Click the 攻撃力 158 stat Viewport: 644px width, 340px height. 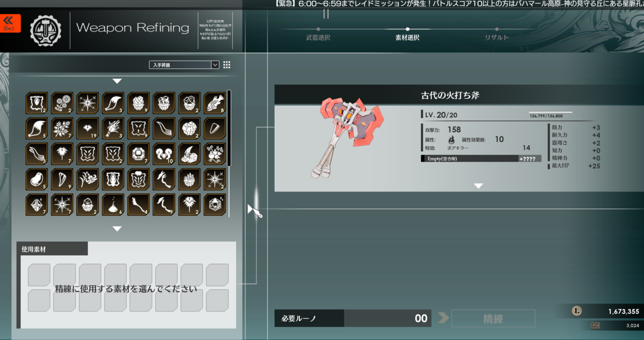[443, 130]
